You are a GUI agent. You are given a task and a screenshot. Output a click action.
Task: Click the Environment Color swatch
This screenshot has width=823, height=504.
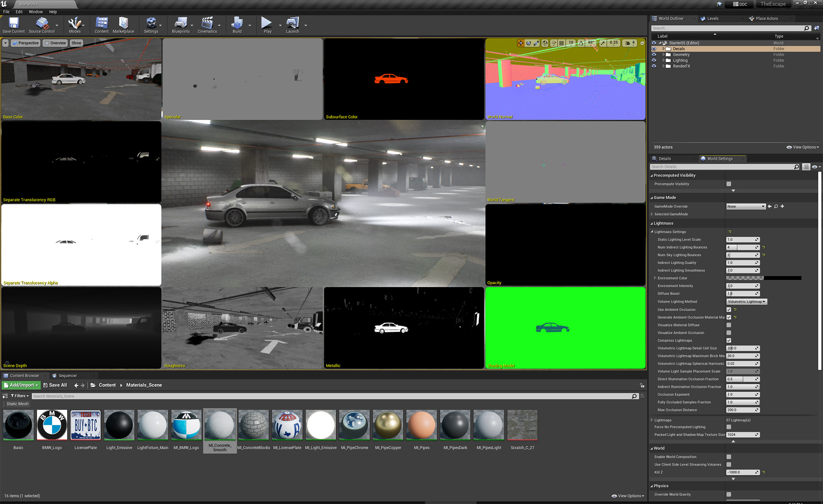click(x=763, y=278)
